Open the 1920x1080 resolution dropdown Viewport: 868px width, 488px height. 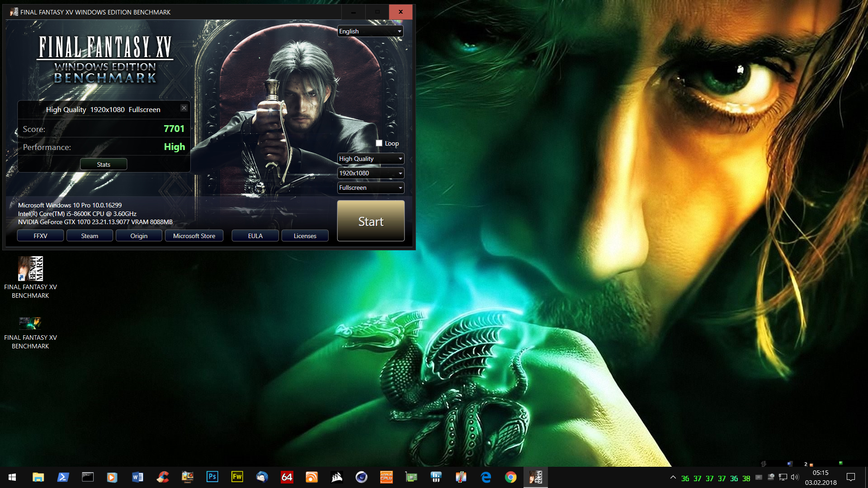(x=370, y=173)
